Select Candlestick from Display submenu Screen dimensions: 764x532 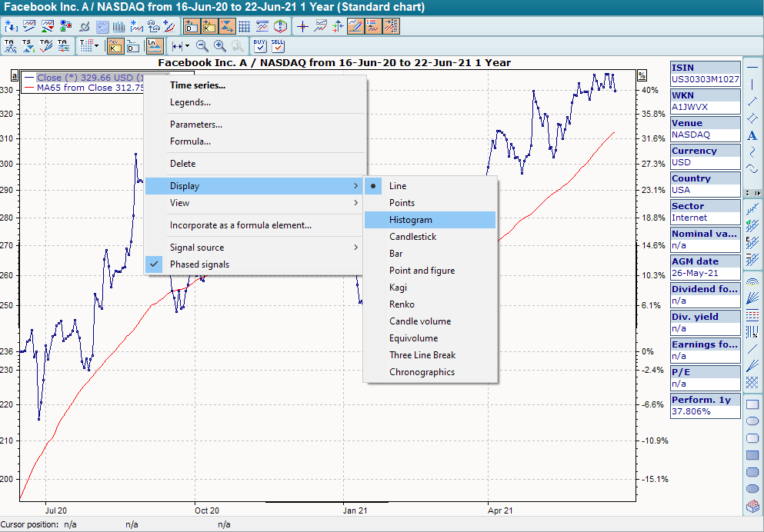[412, 237]
